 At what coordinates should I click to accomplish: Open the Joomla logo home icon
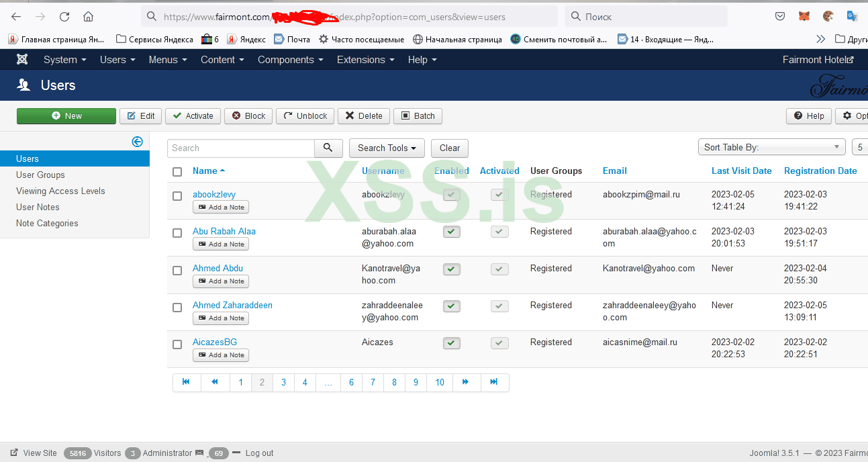(22, 60)
